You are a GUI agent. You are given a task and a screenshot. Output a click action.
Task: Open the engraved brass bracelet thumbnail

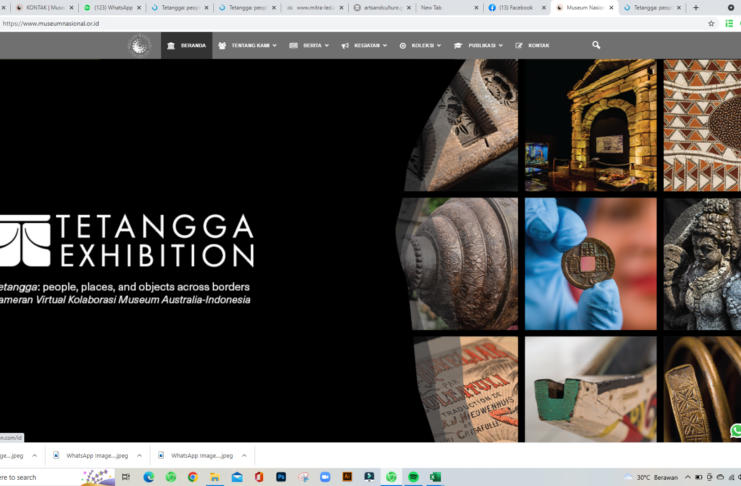click(700, 389)
